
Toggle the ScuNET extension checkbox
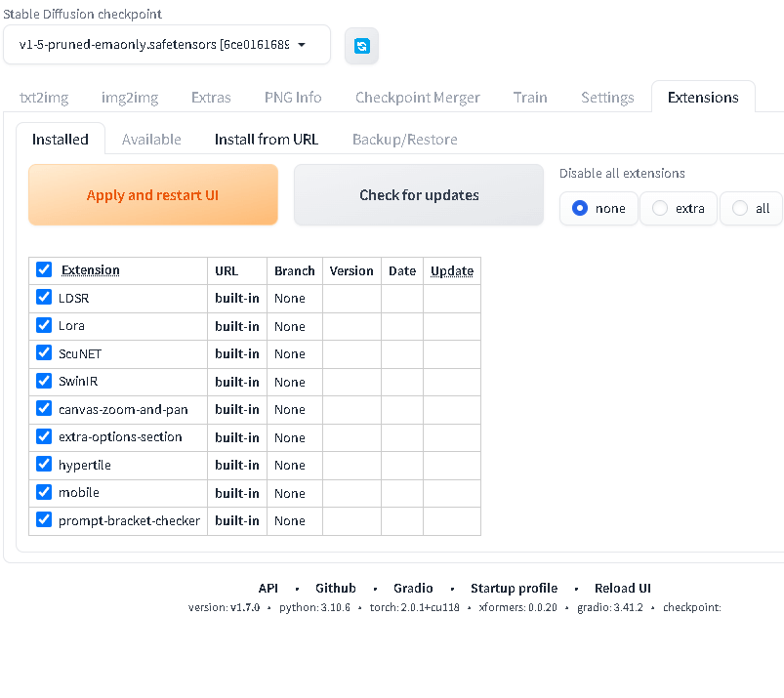click(x=44, y=353)
